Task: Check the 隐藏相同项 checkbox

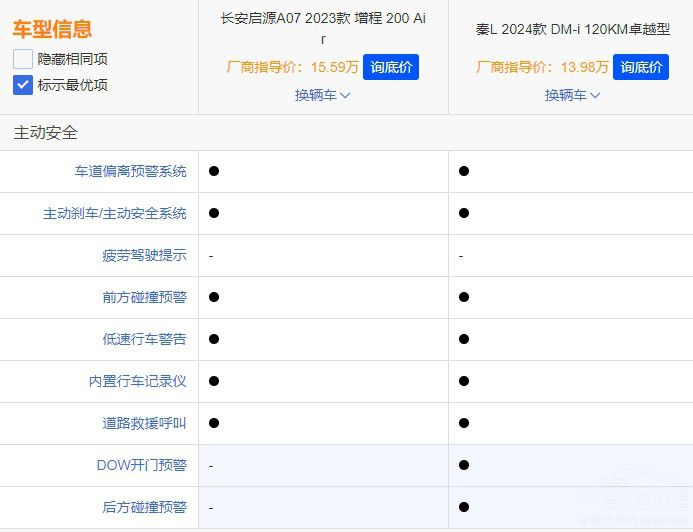Action: 23,59
